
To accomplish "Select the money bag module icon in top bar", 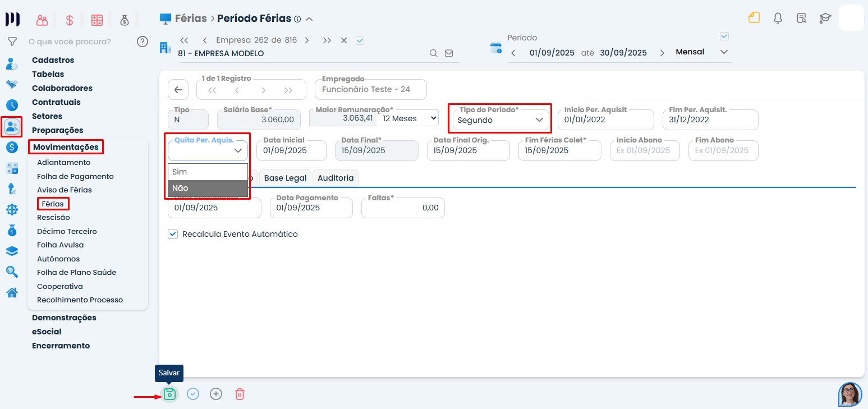I will (125, 20).
